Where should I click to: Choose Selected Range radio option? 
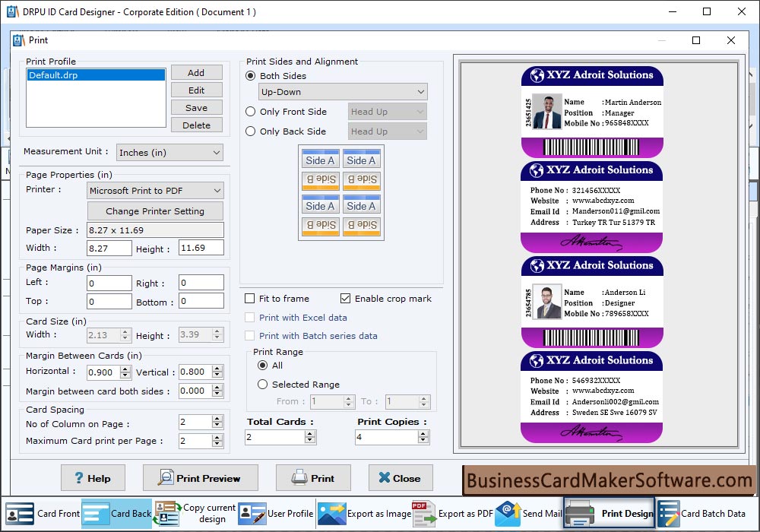(x=262, y=385)
